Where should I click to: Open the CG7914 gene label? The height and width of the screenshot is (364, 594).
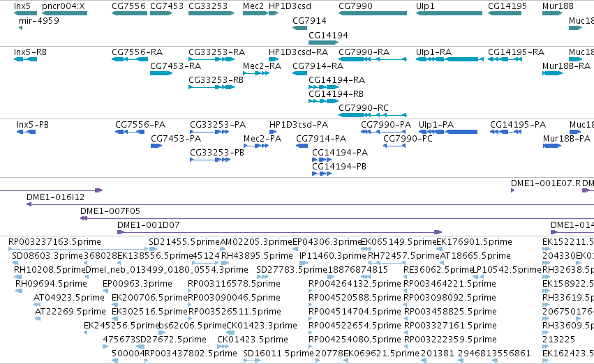[x=309, y=21]
